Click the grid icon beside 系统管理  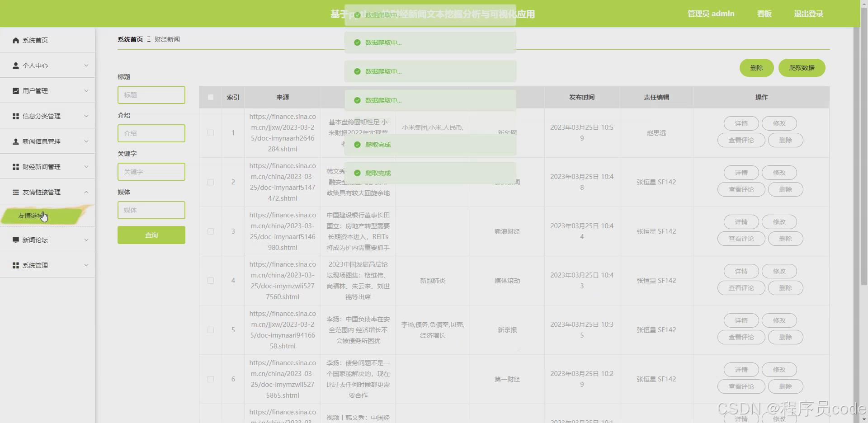pyautogui.click(x=16, y=265)
